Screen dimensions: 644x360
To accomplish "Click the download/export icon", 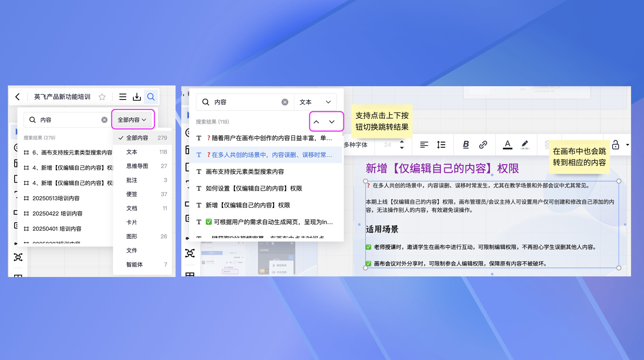I will [x=137, y=97].
